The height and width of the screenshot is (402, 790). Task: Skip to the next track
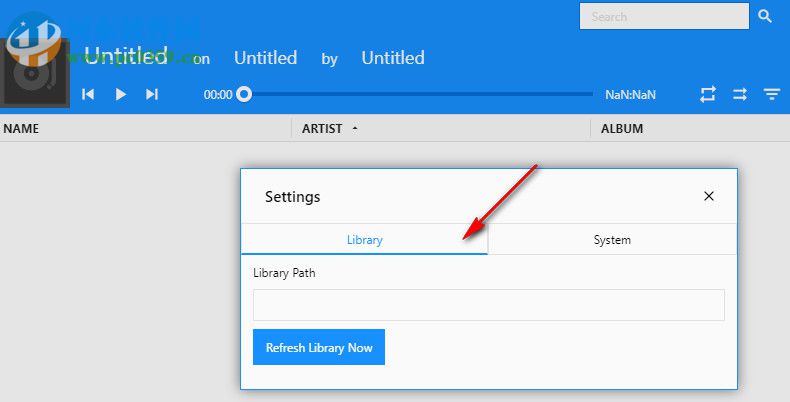(152, 94)
